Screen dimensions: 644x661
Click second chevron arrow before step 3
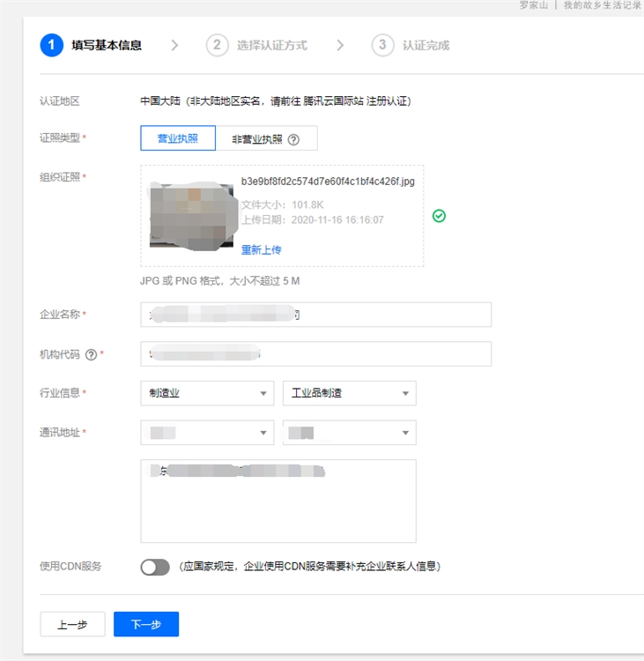click(340, 45)
